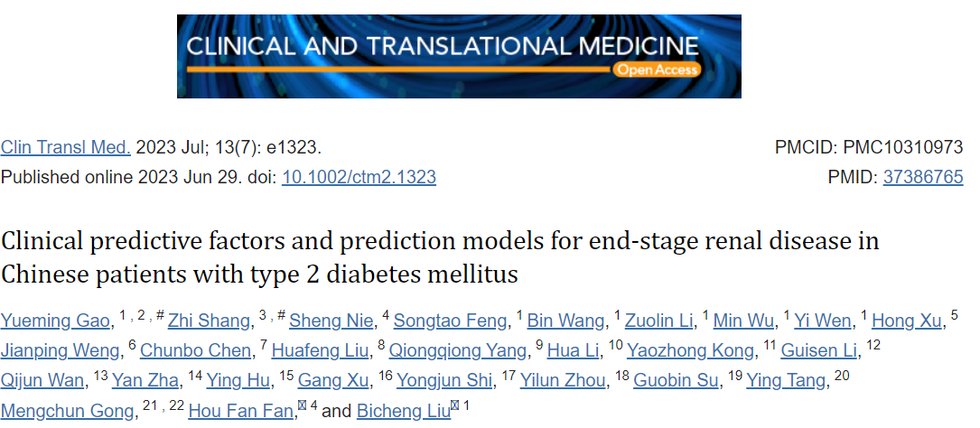This screenshot has width=980, height=428.
Task: Open PMID 37386765 link
Action: 922,178
